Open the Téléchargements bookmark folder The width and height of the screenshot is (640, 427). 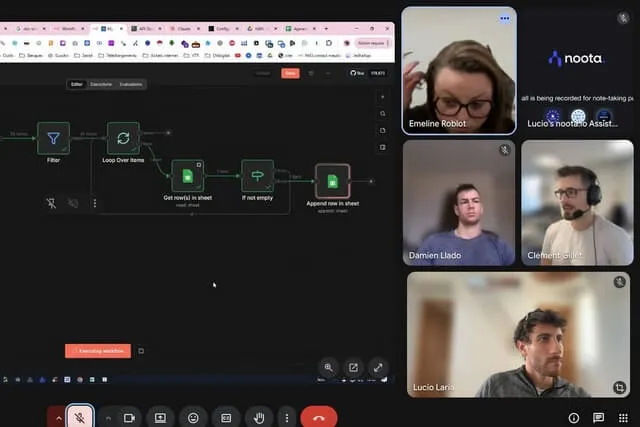pyautogui.click(x=118, y=56)
